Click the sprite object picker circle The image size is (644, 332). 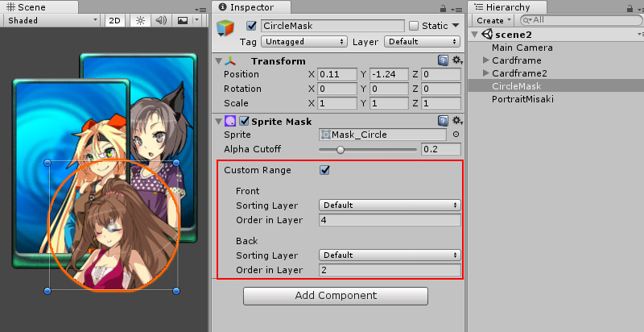point(456,135)
